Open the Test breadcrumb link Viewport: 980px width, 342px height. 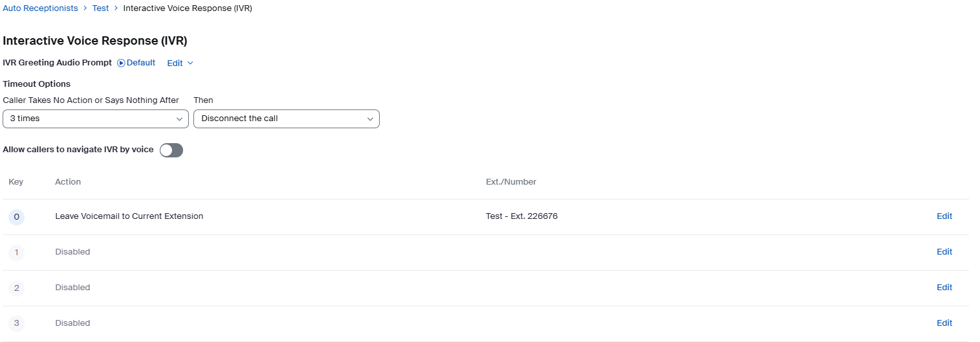point(100,8)
